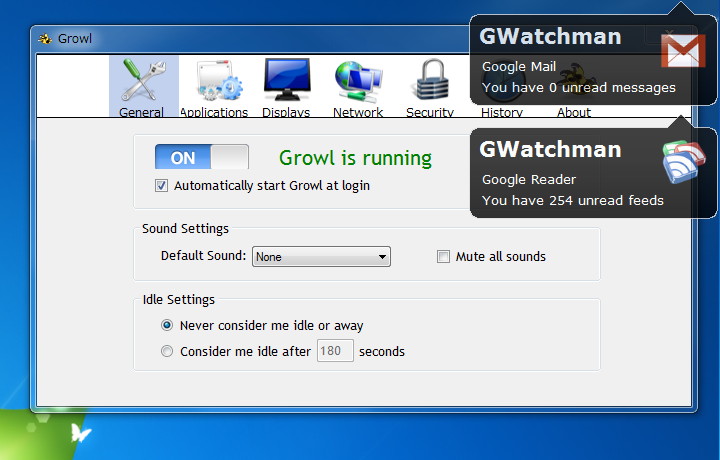Toggle the Growl ON/OFF switch
The image size is (720, 460).
click(x=202, y=157)
